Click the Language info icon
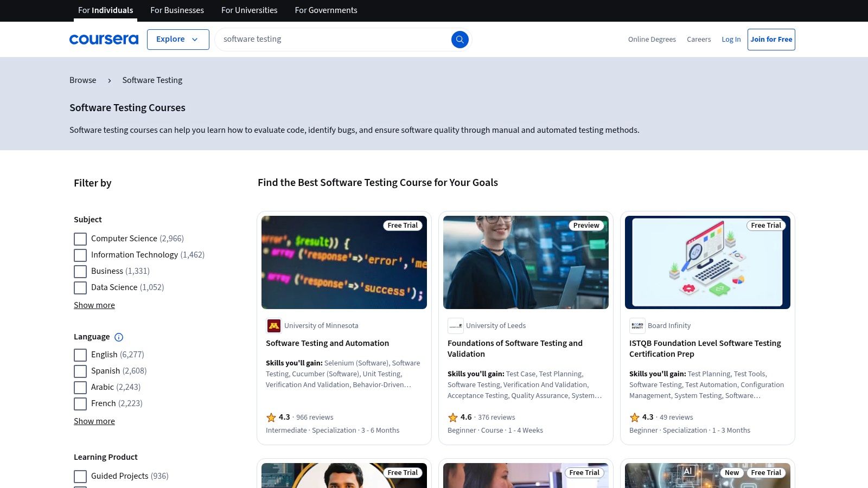868x488 pixels. (119, 337)
